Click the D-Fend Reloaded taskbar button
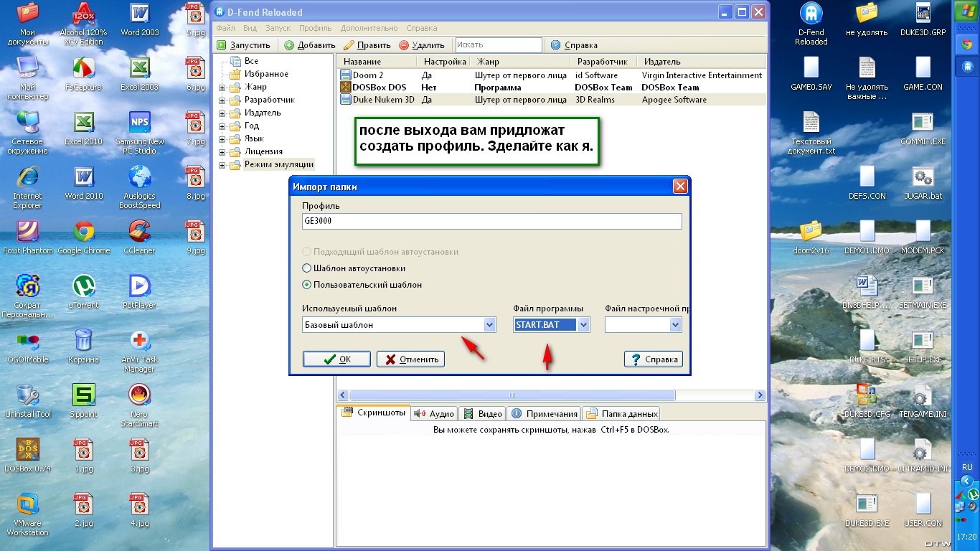The height and width of the screenshot is (551, 980). click(966, 68)
